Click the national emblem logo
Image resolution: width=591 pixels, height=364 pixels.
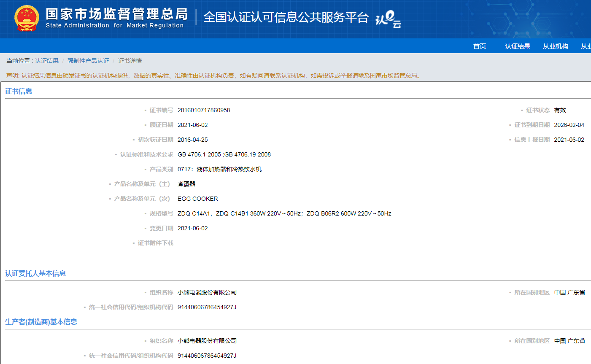(27, 19)
